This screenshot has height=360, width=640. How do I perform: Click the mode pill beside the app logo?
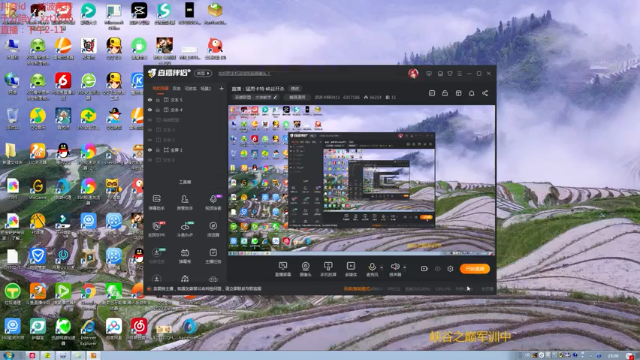(203, 73)
